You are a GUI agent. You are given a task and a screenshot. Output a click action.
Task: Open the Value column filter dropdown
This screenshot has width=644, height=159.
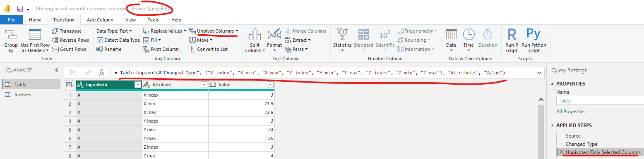pos(270,85)
